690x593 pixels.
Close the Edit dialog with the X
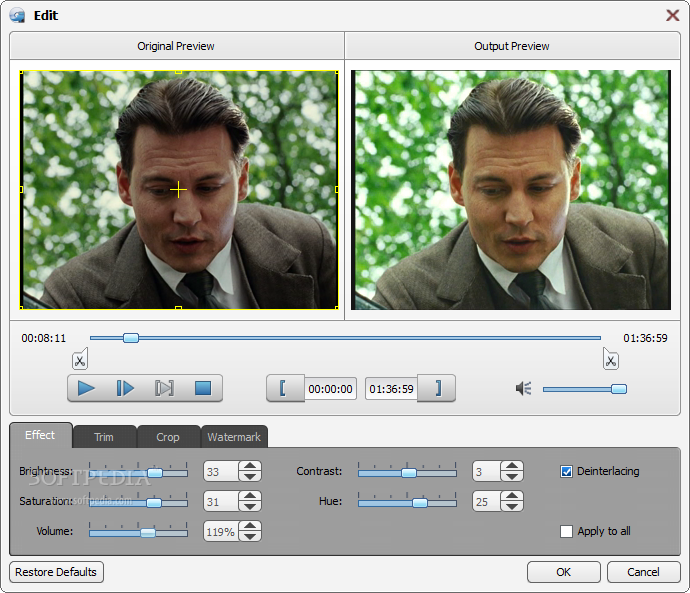point(672,15)
